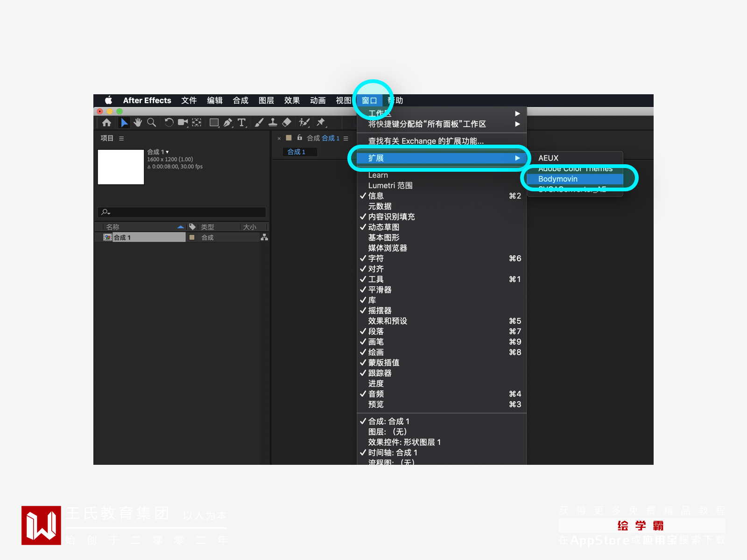Select the Rectangle shape tool
The height and width of the screenshot is (560, 747).
tap(214, 122)
